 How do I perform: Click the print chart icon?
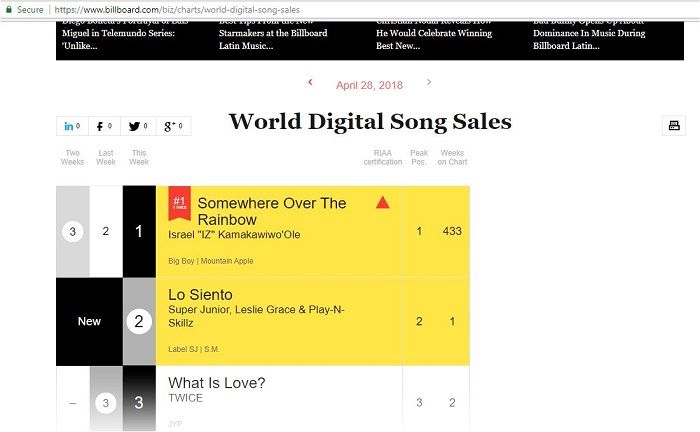(x=674, y=125)
